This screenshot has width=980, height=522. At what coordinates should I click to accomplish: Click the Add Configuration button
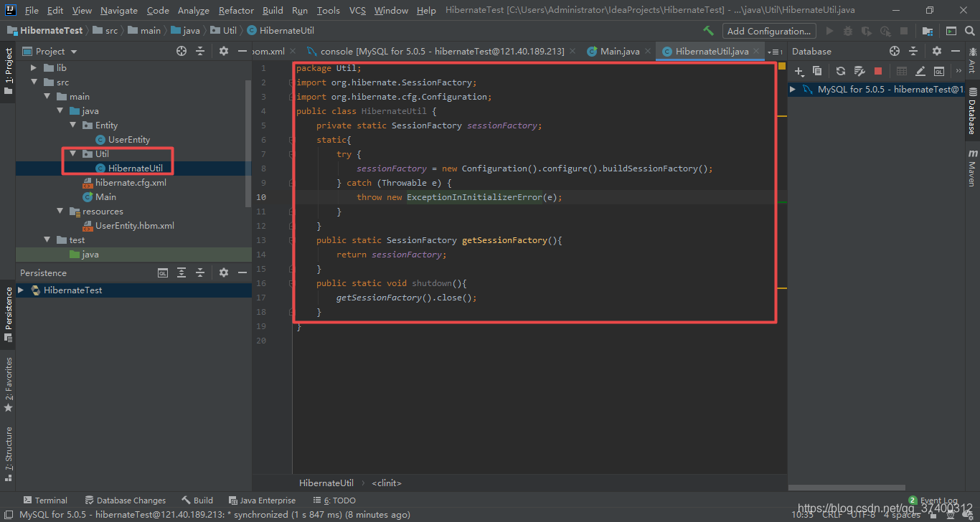(768, 31)
